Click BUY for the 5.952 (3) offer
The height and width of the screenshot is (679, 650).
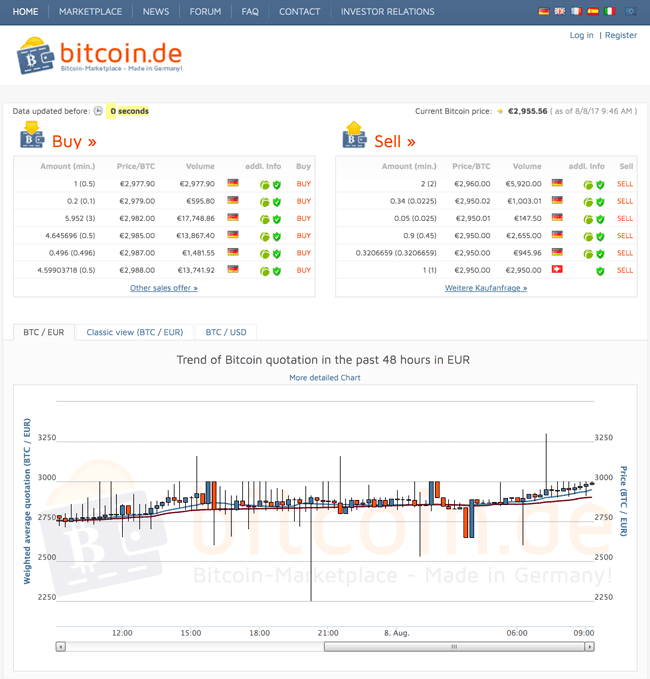[304, 218]
